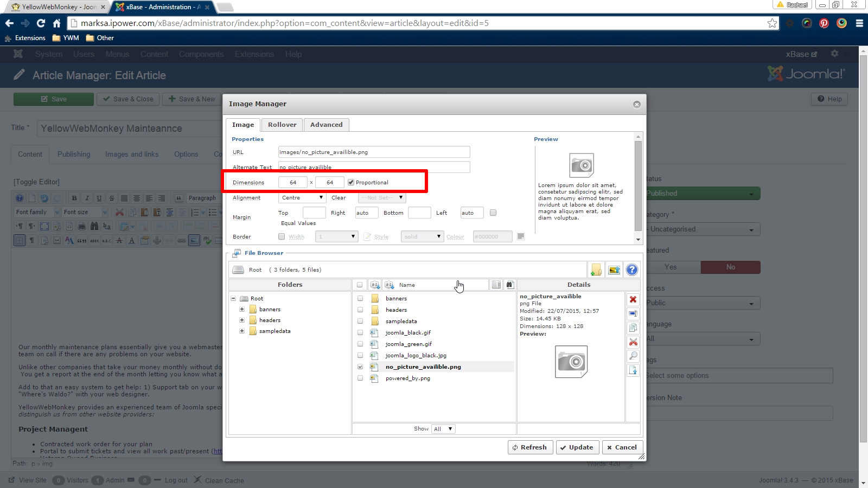Uncheck the no_picture_availible.png checkbox
The width and height of the screenshot is (868, 488).
(x=360, y=367)
